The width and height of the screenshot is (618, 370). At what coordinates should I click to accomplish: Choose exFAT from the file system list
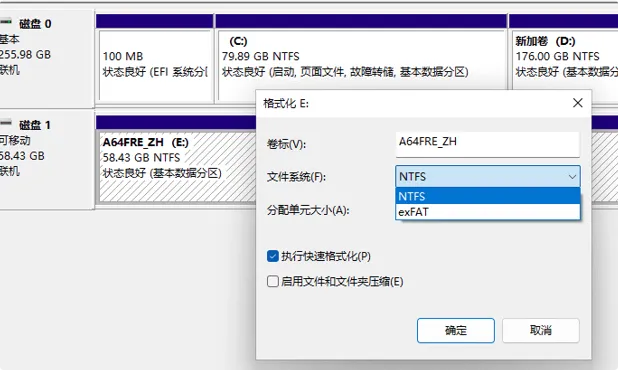(x=488, y=212)
